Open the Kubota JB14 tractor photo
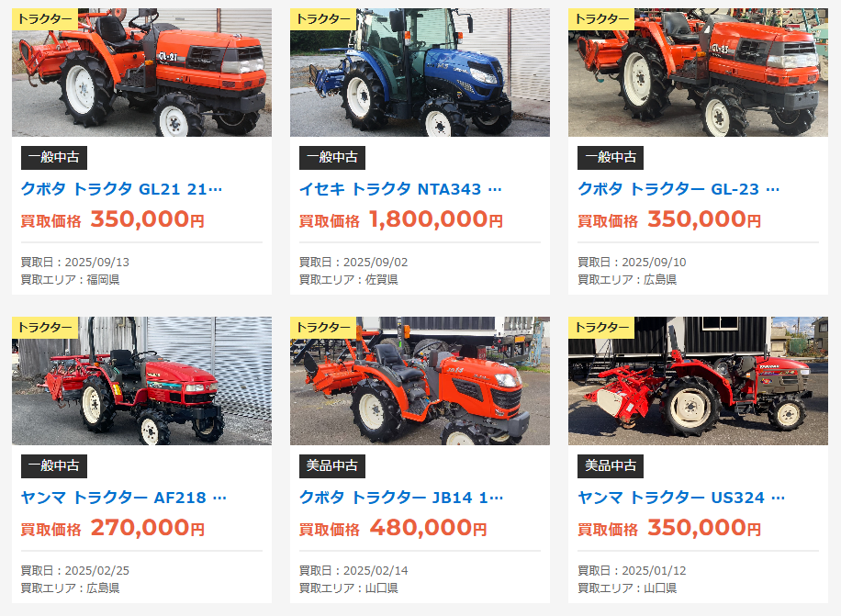Image resolution: width=841 pixels, height=616 pixels. pyautogui.click(x=420, y=381)
